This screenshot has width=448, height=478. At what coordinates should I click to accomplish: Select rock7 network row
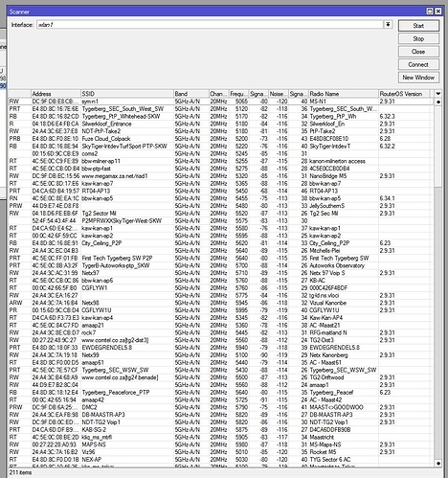coord(221,332)
